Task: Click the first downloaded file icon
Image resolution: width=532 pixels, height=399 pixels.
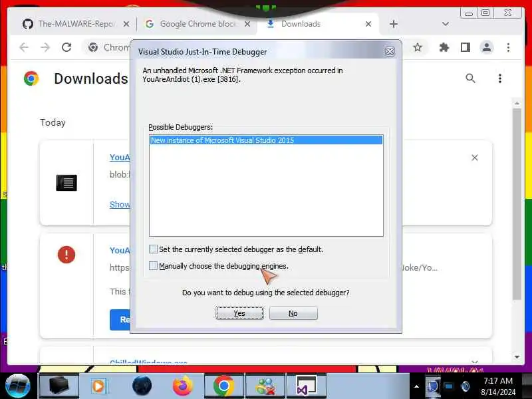Action: tap(66, 183)
